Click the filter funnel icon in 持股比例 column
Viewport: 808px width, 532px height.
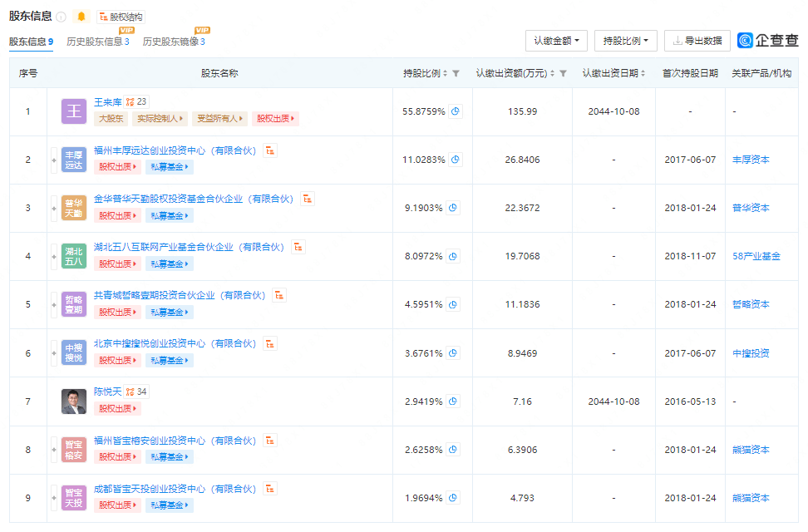(x=456, y=73)
